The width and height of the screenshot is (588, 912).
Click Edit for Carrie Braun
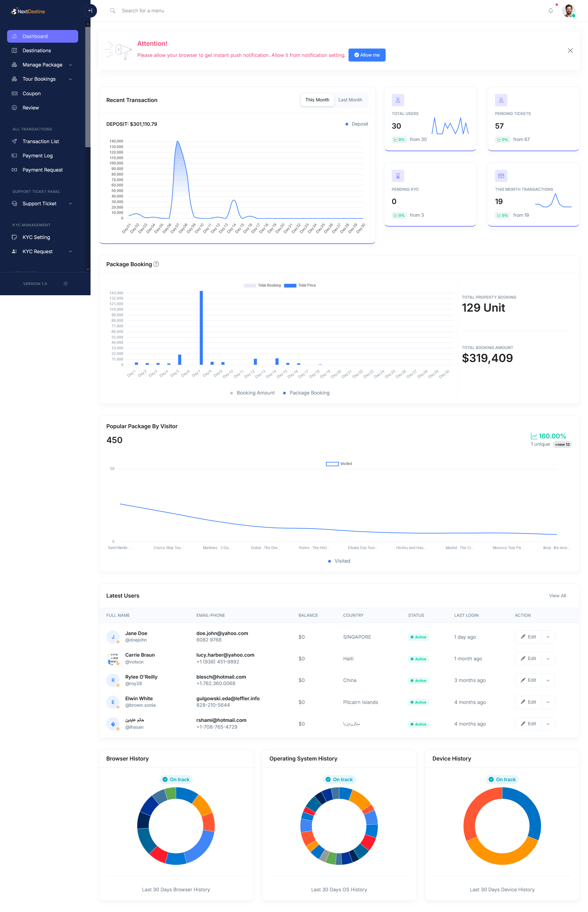coord(528,659)
